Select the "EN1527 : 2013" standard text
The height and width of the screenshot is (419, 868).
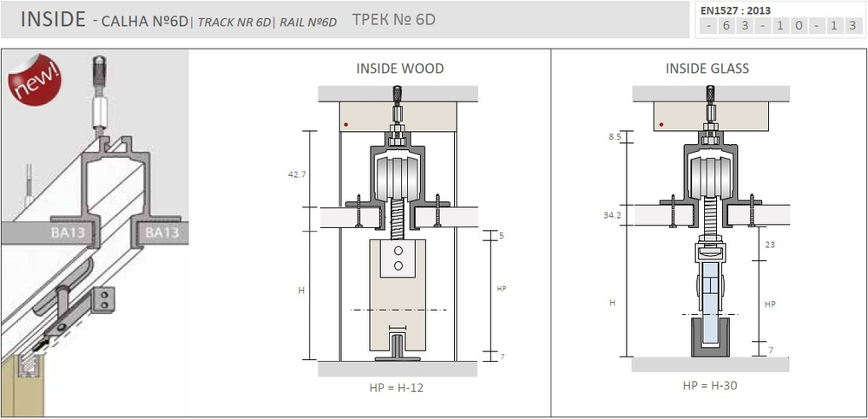pyautogui.click(x=735, y=10)
